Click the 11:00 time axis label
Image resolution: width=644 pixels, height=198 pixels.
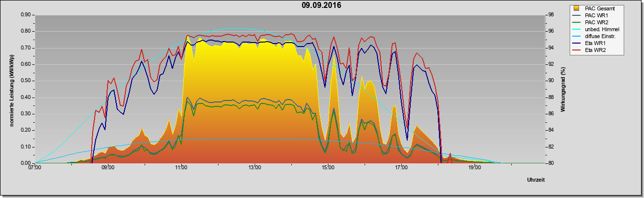pos(181,167)
